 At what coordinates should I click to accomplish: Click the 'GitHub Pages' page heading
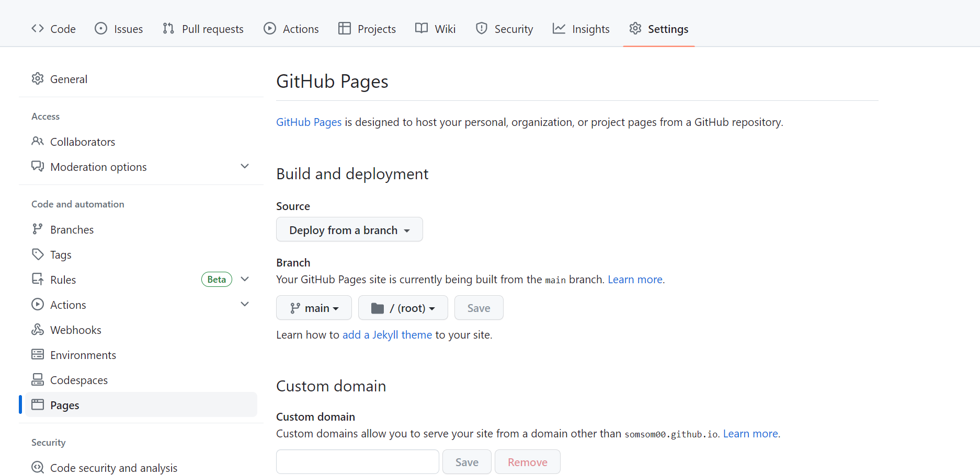click(x=332, y=82)
